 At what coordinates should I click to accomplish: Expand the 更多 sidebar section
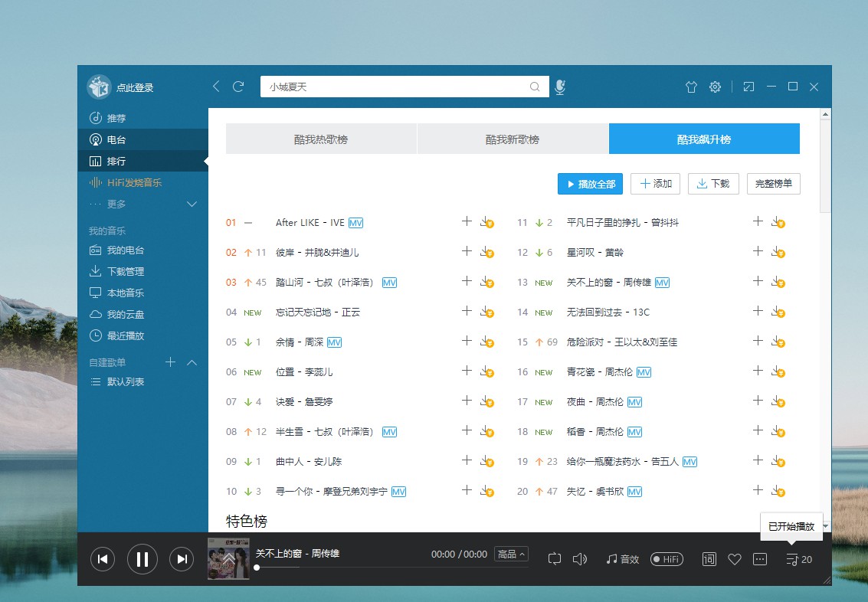(192, 204)
